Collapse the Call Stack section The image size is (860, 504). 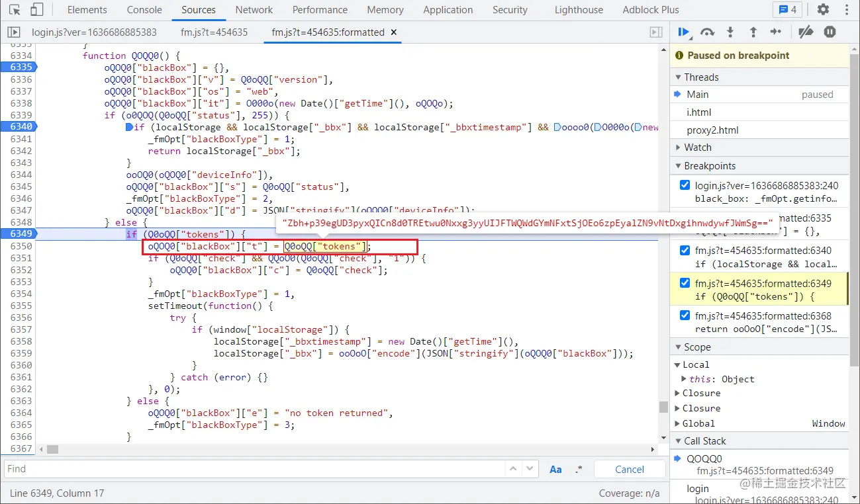[x=759, y=441]
